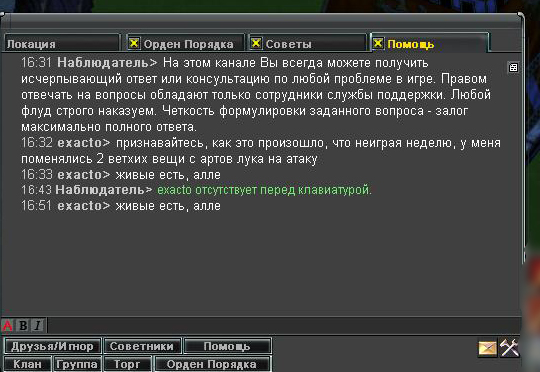
Task: Click the 16:31 timestamp
Action: 36,63
